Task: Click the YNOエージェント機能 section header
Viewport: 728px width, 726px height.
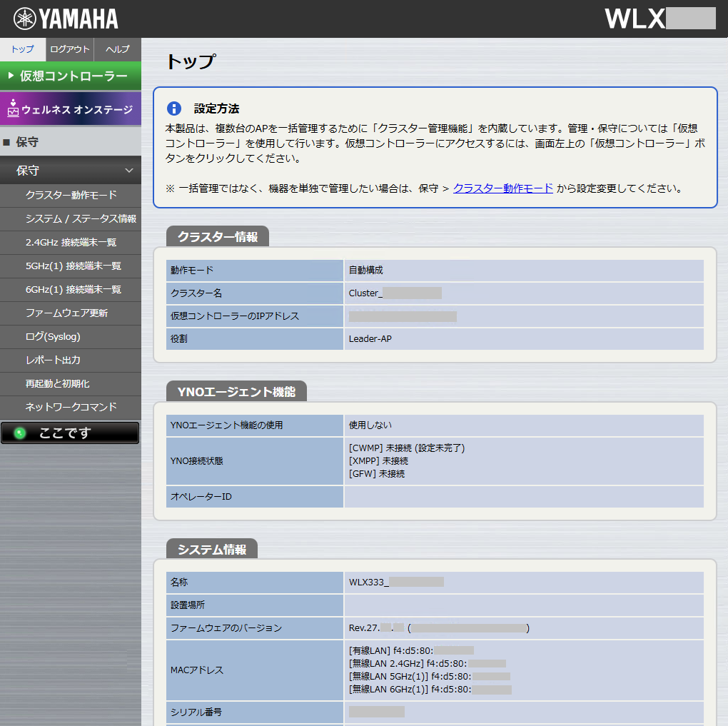Action: coord(236,392)
